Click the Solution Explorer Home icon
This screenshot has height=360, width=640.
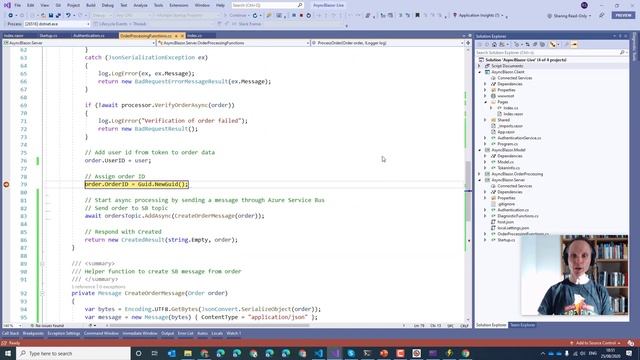click(494, 44)
